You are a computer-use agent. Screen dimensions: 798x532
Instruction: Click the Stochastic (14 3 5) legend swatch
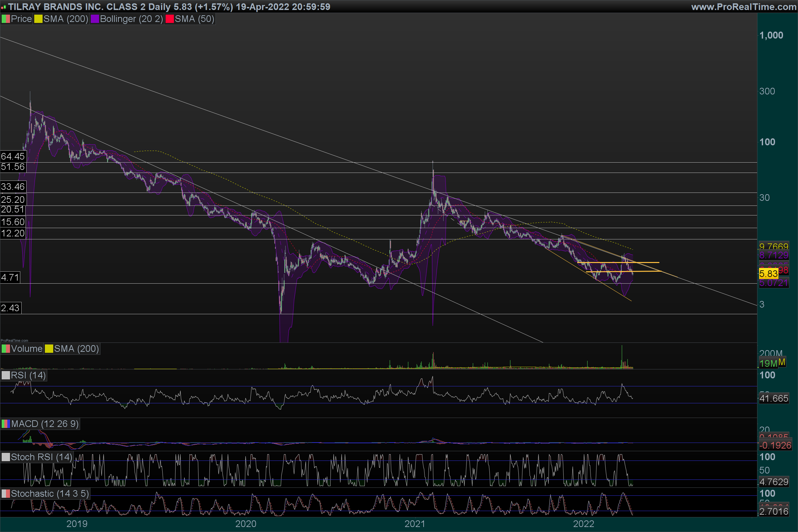[x=6, y=494]
